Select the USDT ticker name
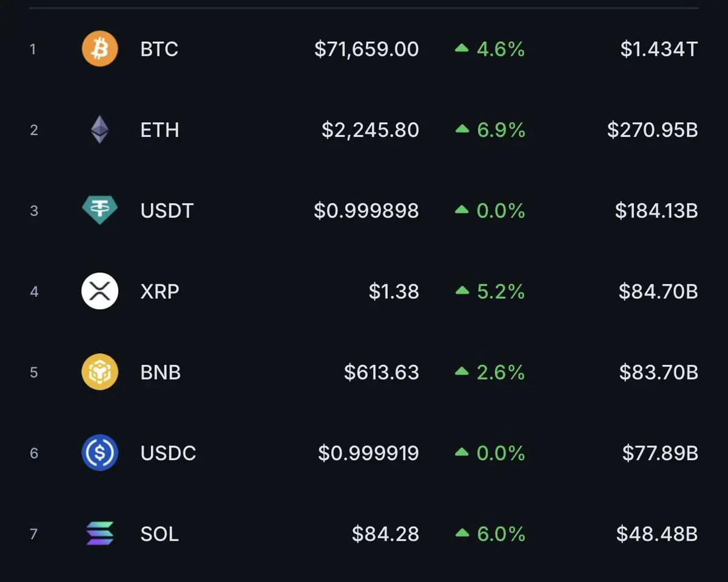The image size is (728, 582). (x=167, y=210)
